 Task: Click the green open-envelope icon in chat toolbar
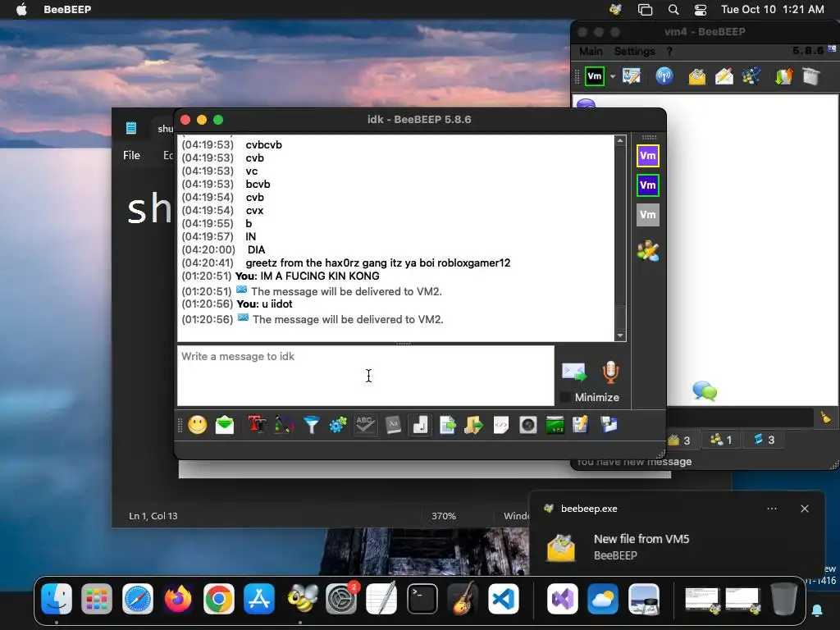(x=225, y=425)
